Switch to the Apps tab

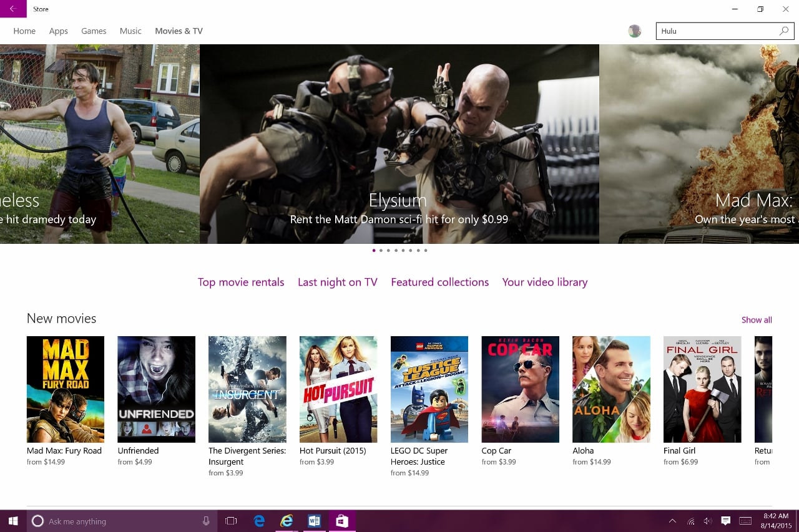[58, 31]
